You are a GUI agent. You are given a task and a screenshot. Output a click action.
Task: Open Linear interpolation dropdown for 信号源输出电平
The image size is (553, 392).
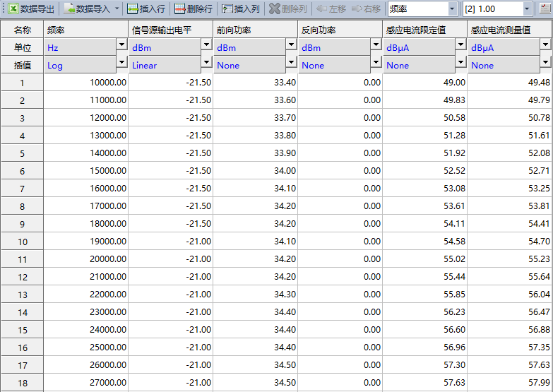(x=206, y=62)
